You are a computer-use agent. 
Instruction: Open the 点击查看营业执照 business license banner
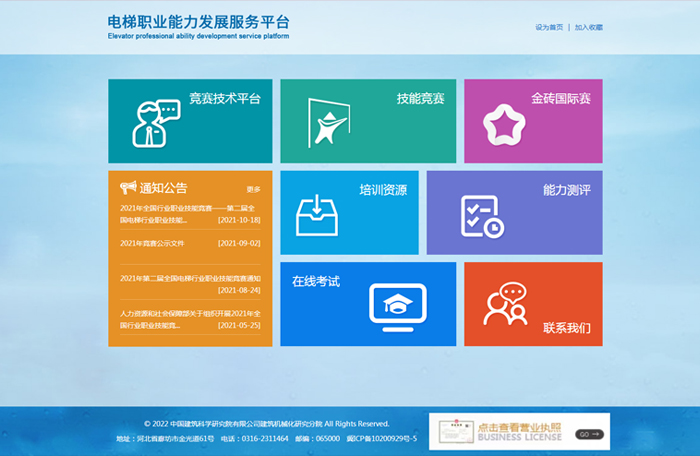tap(519, 431)
